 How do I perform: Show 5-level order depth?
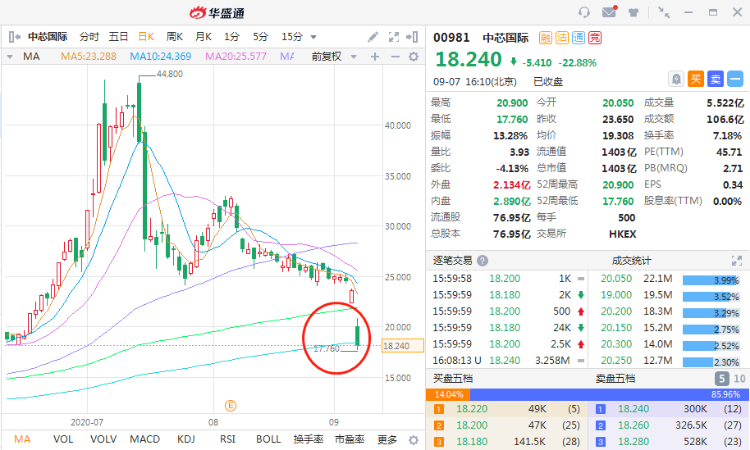[x=722, y=379]
